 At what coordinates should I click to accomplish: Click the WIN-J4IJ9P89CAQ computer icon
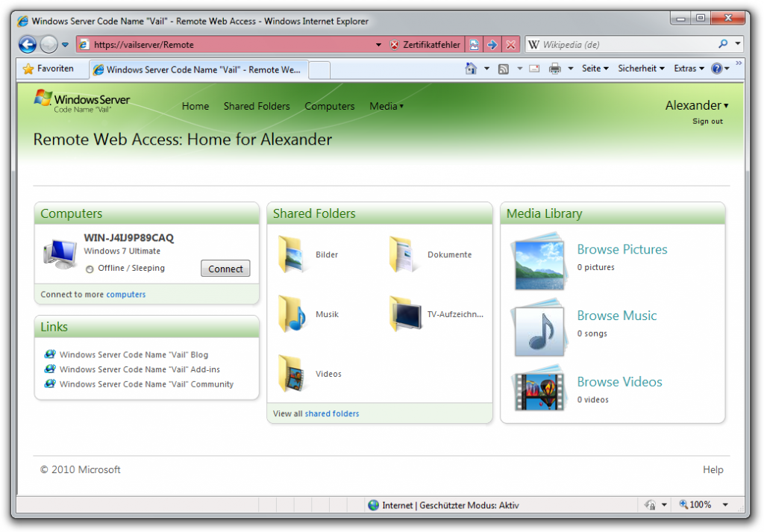60,254
